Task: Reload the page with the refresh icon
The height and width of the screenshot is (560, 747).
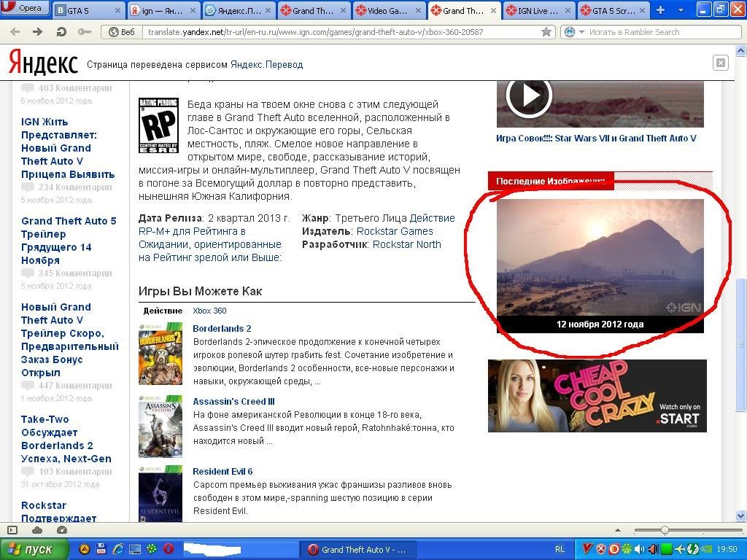Action: pos(61,32)
